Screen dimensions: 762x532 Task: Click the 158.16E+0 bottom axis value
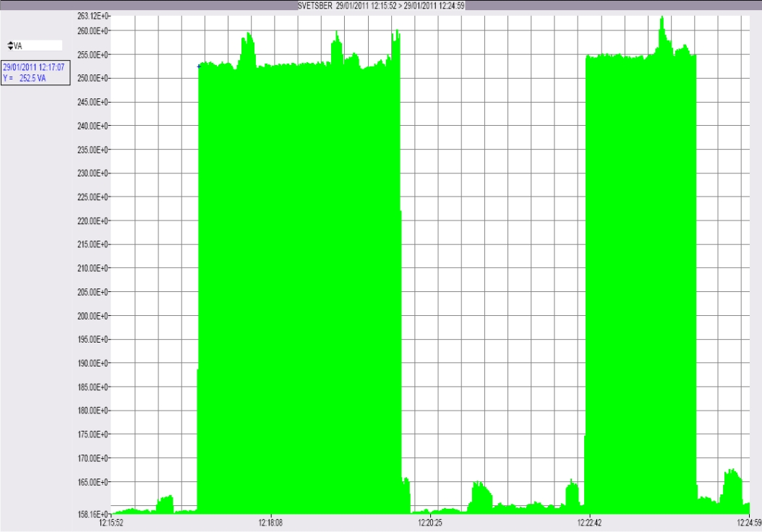tap(93, 514)
